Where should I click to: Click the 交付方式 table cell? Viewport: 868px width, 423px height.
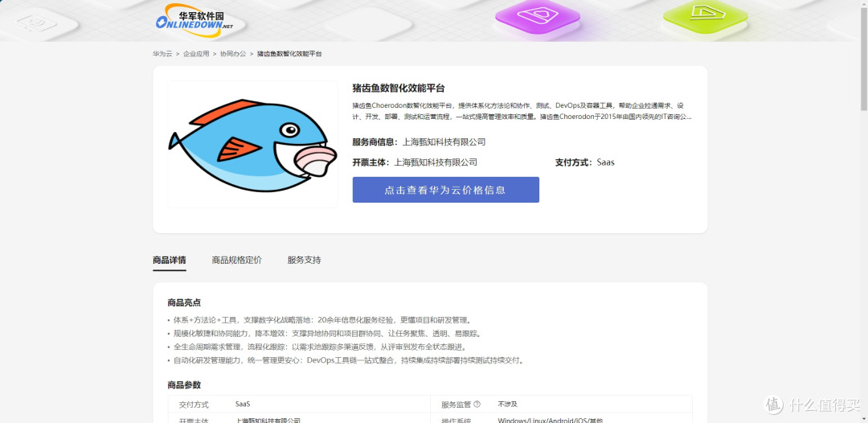click(x=194, y=405)
